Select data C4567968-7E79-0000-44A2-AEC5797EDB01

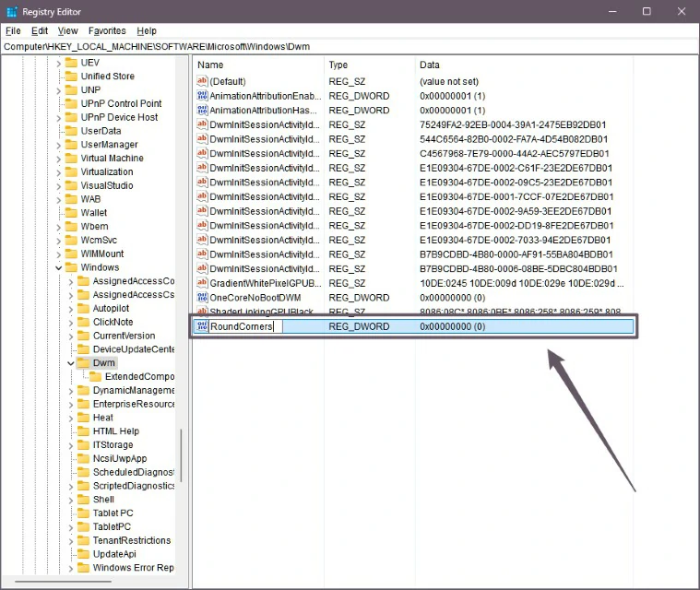[x=515, y=154]
